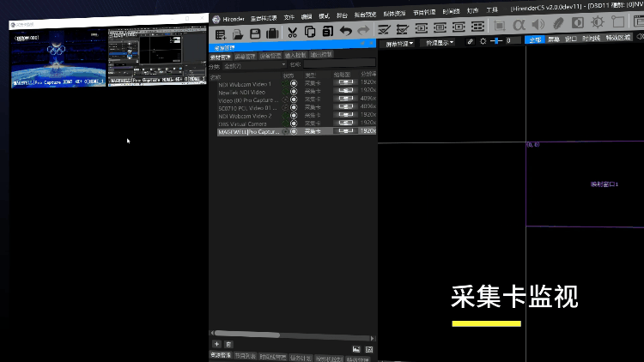The height and width of the screenshot is (362, 644).
Task: Click the second checklist toolbar icon
Action: click(x=403, y=29)
